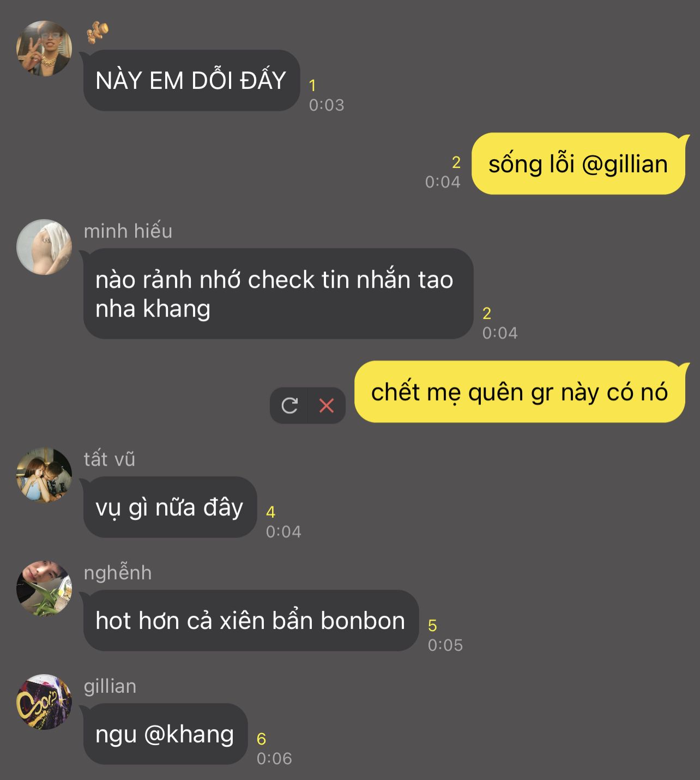Open minh hiếu's profile avatar
Image resolution: width=700 pixels, height=780 pixels.
coord(44,247)
